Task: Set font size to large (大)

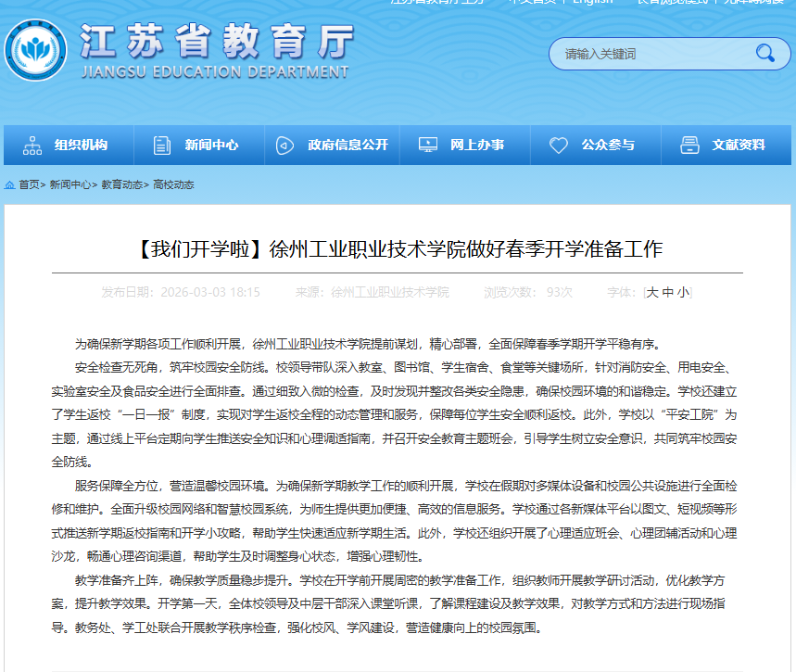Action: pos(652,292)
